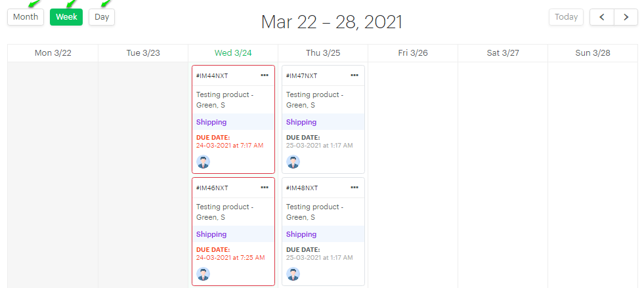
Task: Select the Week view button
Action: (66, 17)
